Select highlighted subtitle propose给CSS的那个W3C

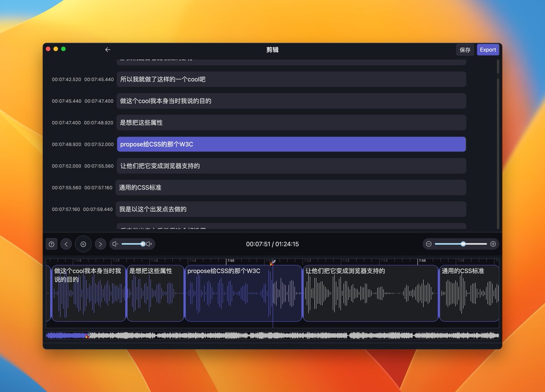(x=292, y=144)
